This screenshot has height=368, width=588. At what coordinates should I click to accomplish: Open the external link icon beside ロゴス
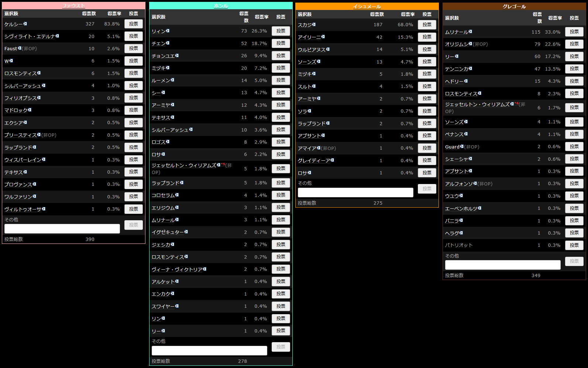click(x=168, y=142)
